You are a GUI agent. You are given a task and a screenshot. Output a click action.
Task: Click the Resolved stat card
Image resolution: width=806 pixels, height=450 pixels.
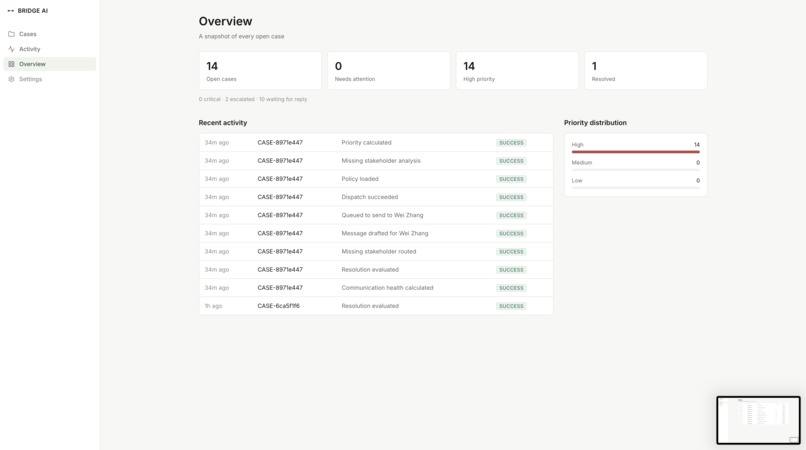[x=646, y=70]
